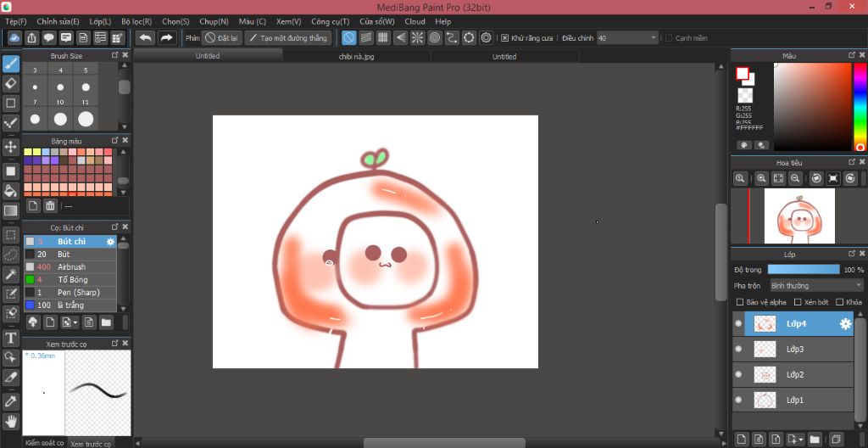Click the Undo arrow
The height and width of the screenshot is (448, 868).
pyautogui.click(x=145, y=37)
